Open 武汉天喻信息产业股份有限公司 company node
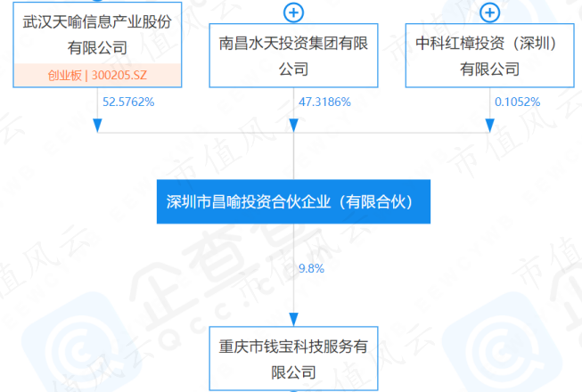582x392 pixels. coord(97,45)
